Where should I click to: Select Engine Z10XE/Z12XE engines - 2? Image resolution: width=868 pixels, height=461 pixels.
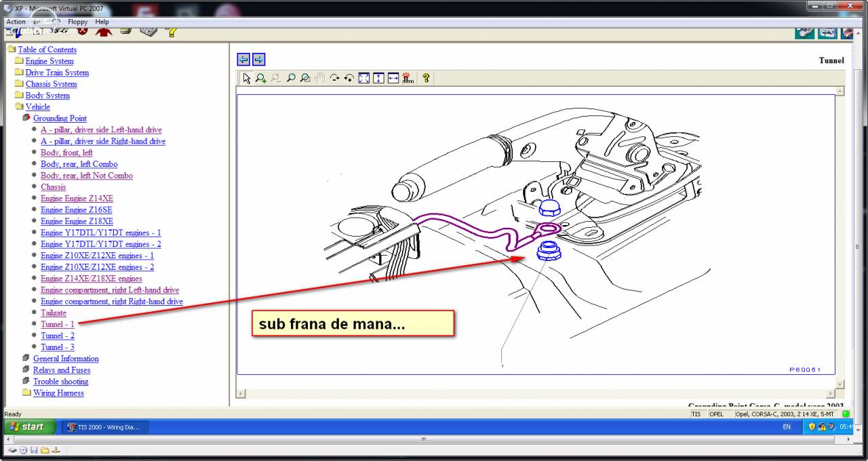97,267
